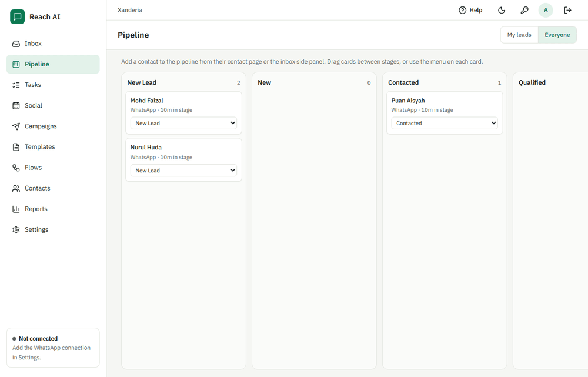
Task: Click the Reach AI brand name
Action: pyautogui.click(x=45, y=17)
